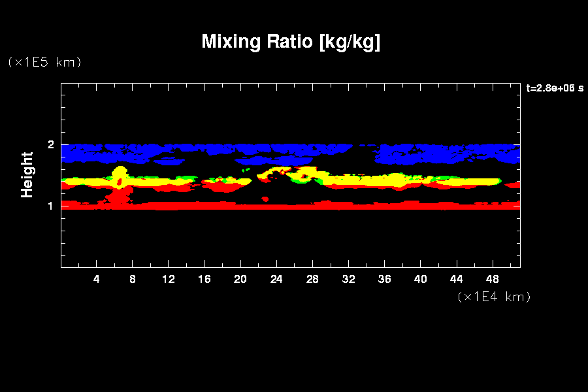Screen dimensions: 588x392
Task: Select x-axis tick label 36
Action: coord(384,279)
